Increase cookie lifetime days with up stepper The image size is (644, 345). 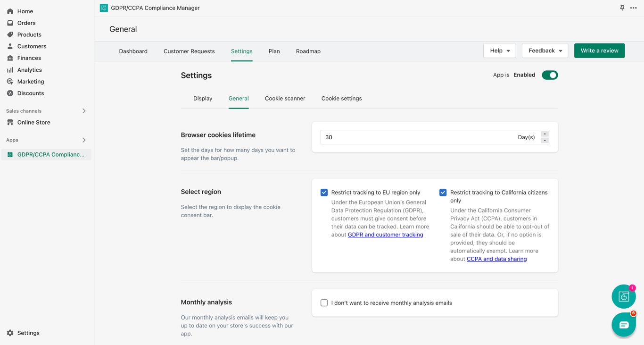click(x=545, y=134)
